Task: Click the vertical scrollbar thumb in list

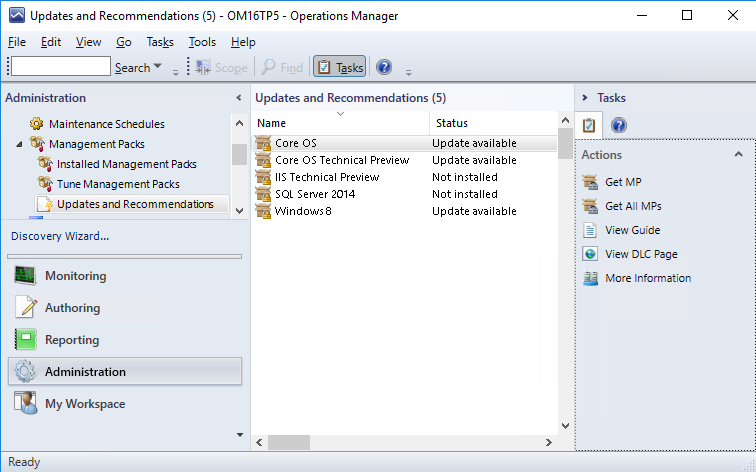Action: pyautogui.click(x=565, y=143)
